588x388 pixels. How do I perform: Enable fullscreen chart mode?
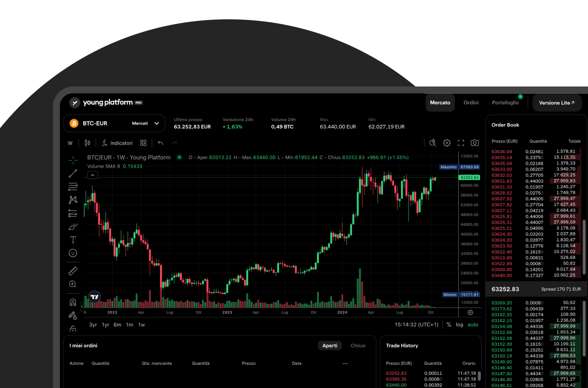(x=461, y=143)
